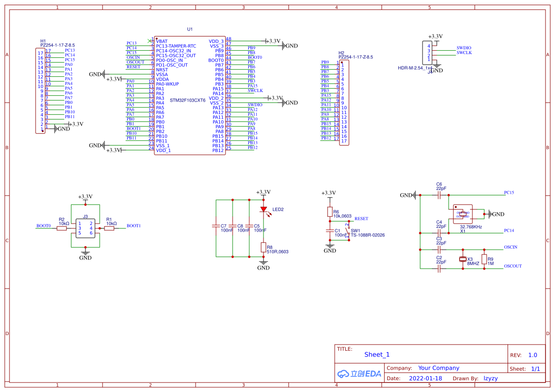Click the PC15-OSC32_OUT pin name

176,56
